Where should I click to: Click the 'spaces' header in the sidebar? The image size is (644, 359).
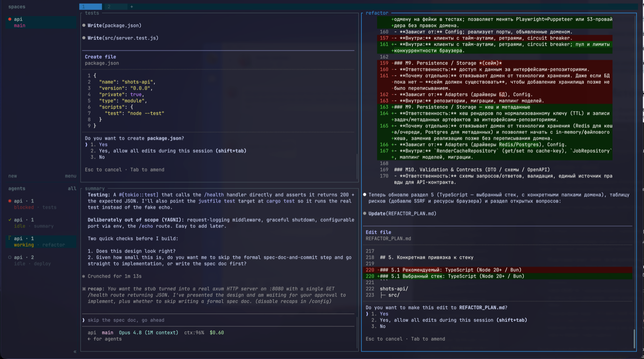(17, 7)
